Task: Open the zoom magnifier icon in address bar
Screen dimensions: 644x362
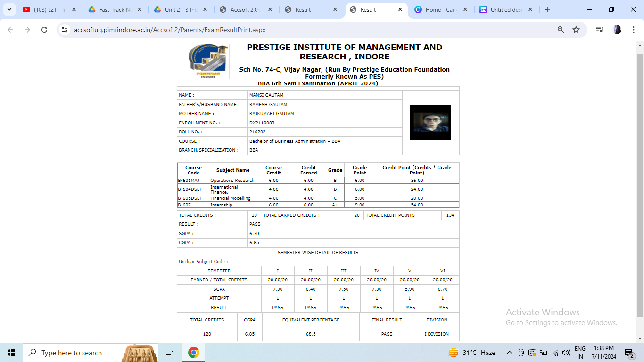Action: 561,30
